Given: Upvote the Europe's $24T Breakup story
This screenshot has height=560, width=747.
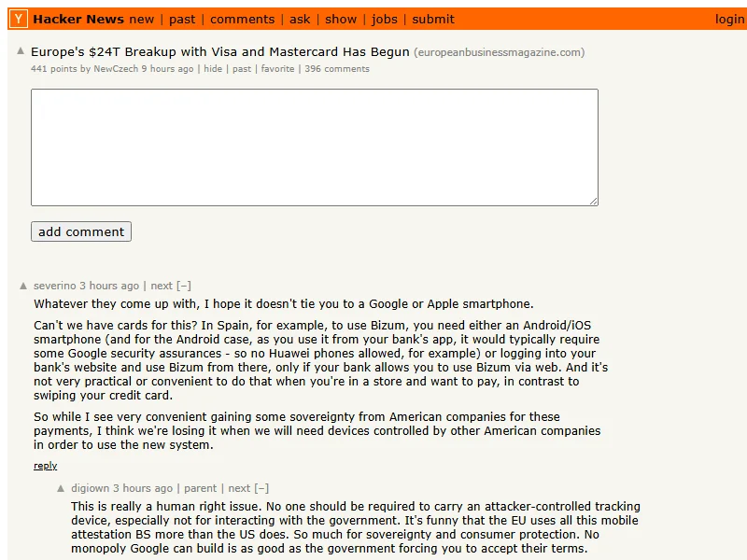Looking at the screenshot, I should pos(21,51).
